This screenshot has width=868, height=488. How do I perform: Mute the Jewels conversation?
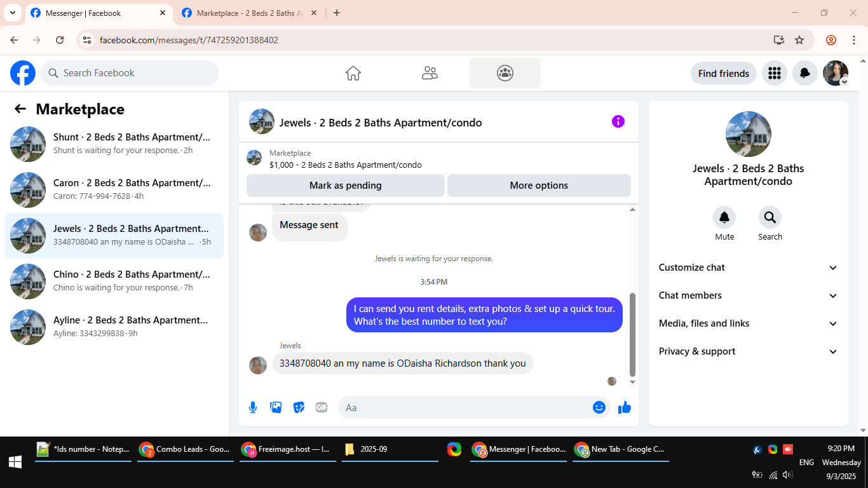point(724,218)
